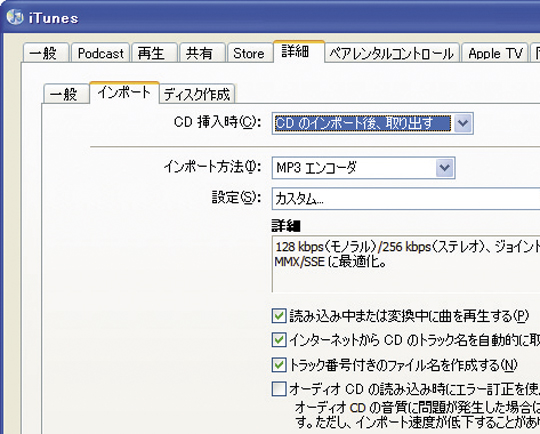This screenshot has height=434, width=540.
Task: Enable the オーディオ CD error correction checkbox
Action: pyautogui.click(x=279, y=389)
